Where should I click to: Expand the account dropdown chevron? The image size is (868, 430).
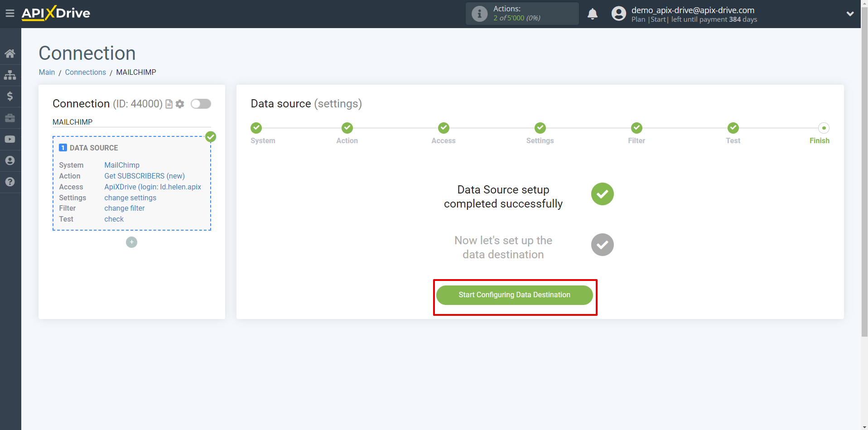[x=850, y=14]
